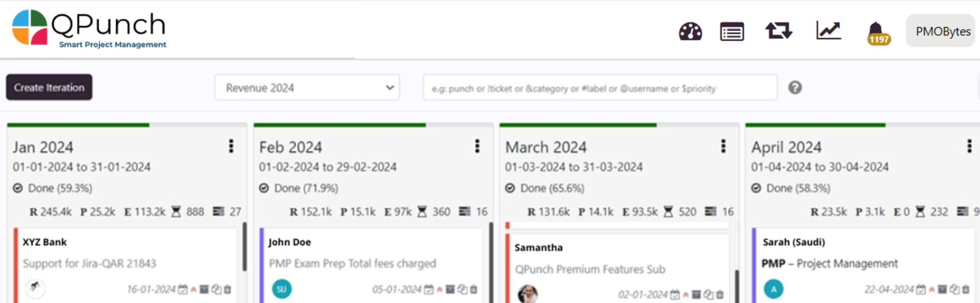Open the notifications bell with 1197 badge
The width and height of the screenshot is (980, 303).
876,33
